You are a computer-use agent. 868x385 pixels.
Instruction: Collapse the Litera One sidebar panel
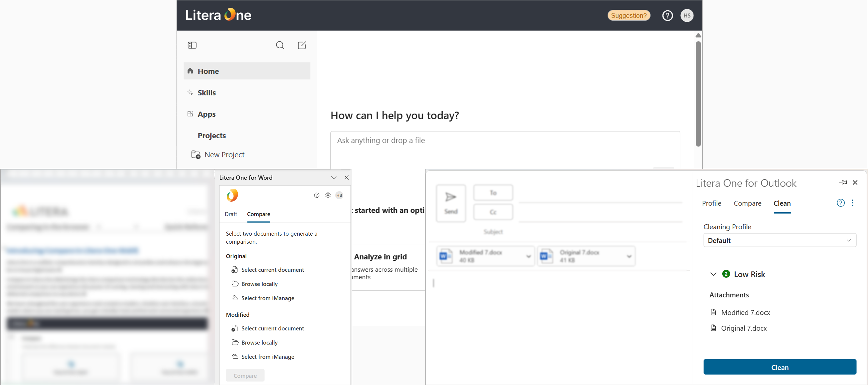pos(192,45)
